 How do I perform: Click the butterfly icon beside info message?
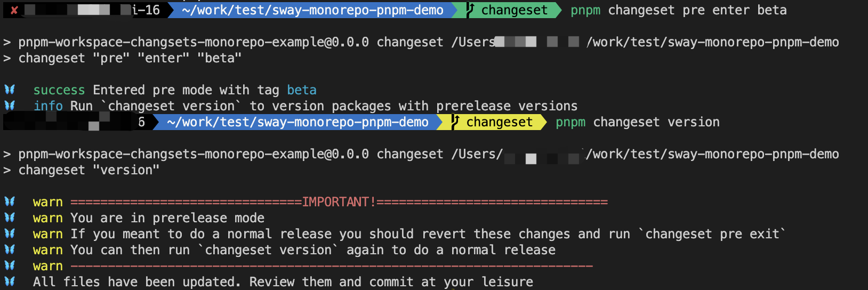10,106
